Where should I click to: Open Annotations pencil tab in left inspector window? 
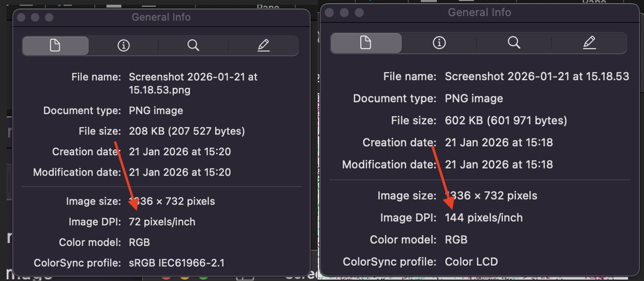pos(263,46)
